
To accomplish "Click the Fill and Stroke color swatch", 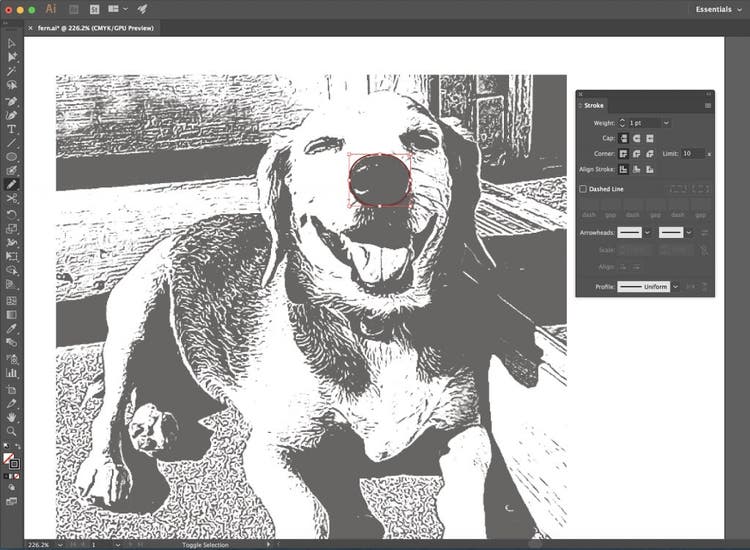I will pos(11,460).
